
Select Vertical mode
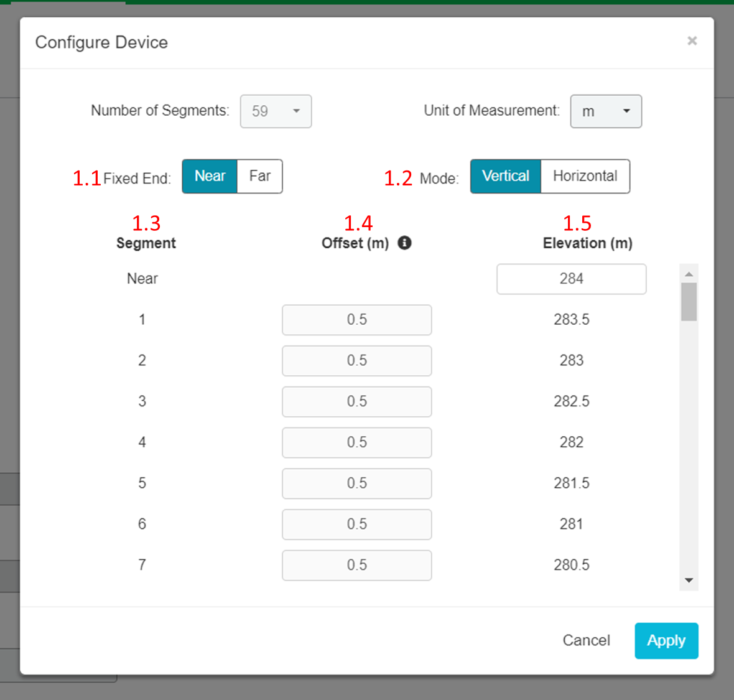tap(505, 176)
